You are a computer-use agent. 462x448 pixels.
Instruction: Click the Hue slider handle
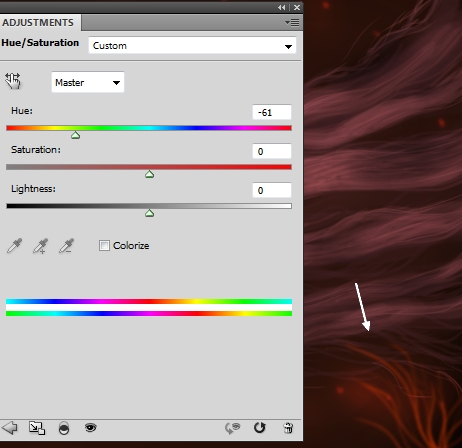point(76,135)
